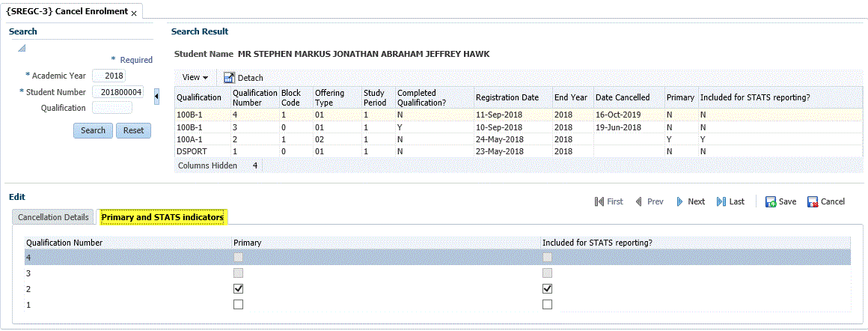Jump to Last record
Viewport: 868px width, 331px height.
pyautogui.click(x=730, y=201)
